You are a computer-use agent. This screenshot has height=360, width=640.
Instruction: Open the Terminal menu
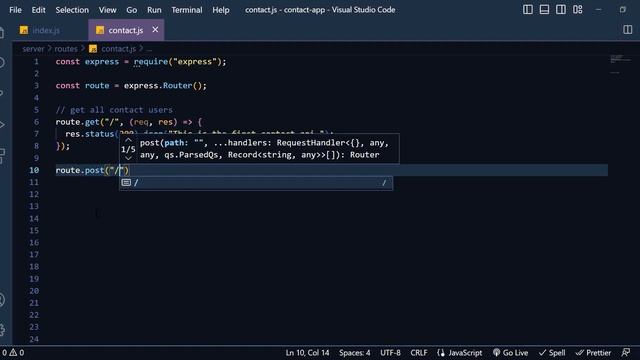[x=187, y=10]
